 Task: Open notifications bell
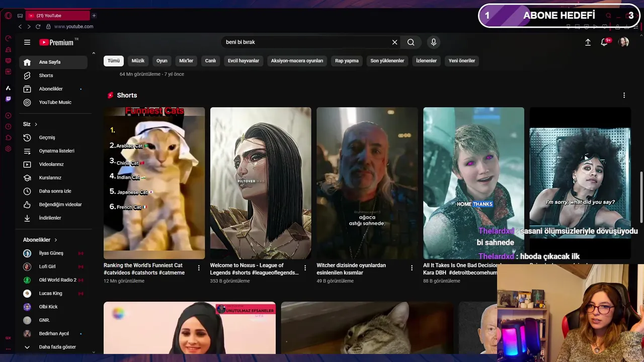605,42
